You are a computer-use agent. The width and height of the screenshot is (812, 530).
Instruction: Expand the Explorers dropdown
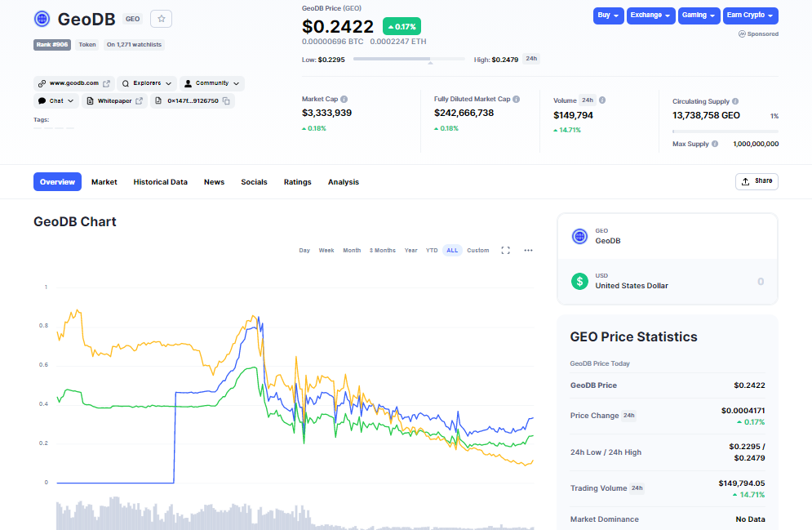pyautogui.click(x=147, y=83)
